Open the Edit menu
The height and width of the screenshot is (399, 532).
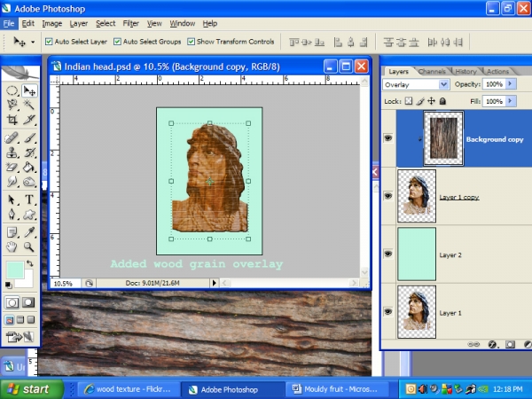pos(27,23)
